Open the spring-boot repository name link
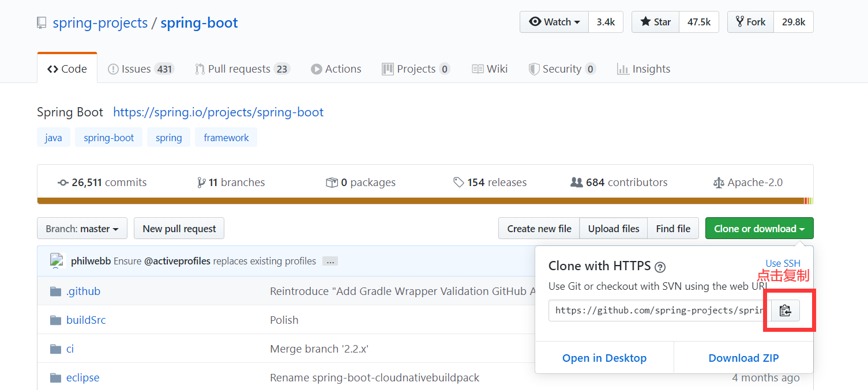 click(199, 23)
